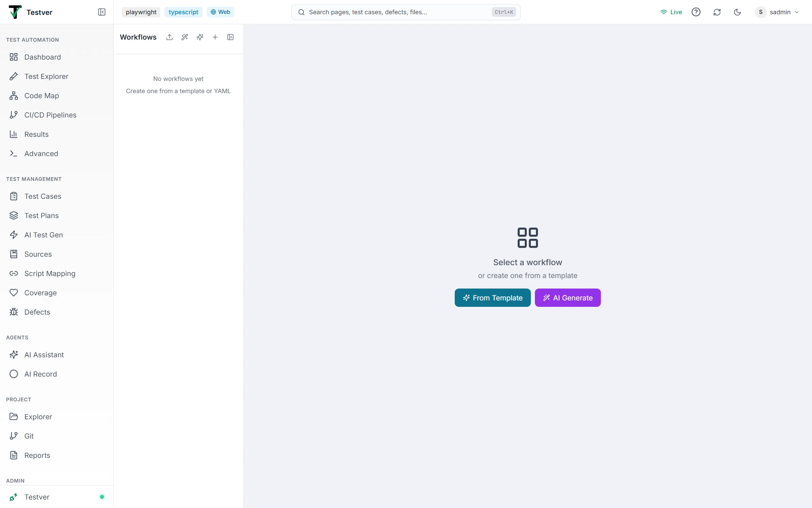
Task: Click the TEST AUTOMATION section label
Action: coord(32,40)
